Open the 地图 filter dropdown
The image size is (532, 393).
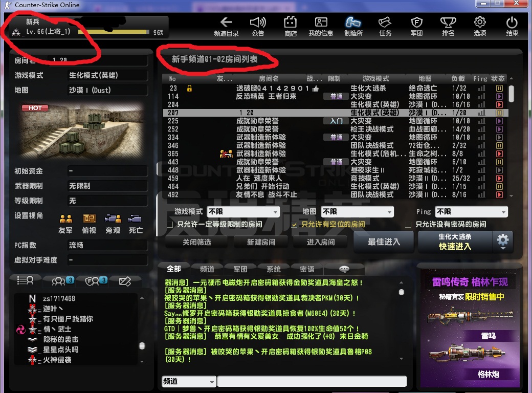point(357,212)
